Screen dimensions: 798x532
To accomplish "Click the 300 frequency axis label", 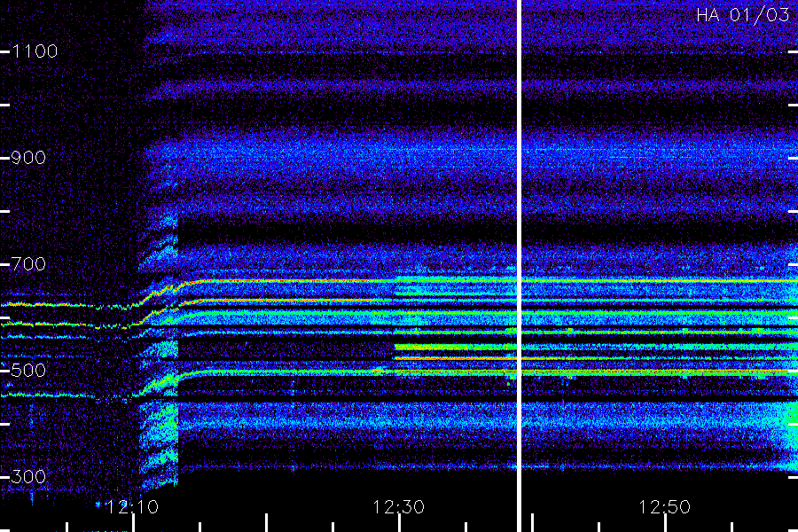I will 28,477.
